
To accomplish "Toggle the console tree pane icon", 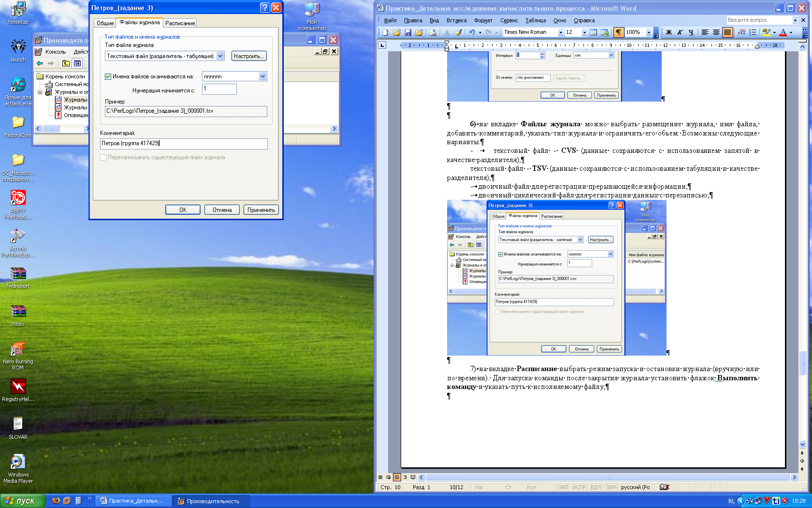I will pyautogui.click(x=77, y=63).
